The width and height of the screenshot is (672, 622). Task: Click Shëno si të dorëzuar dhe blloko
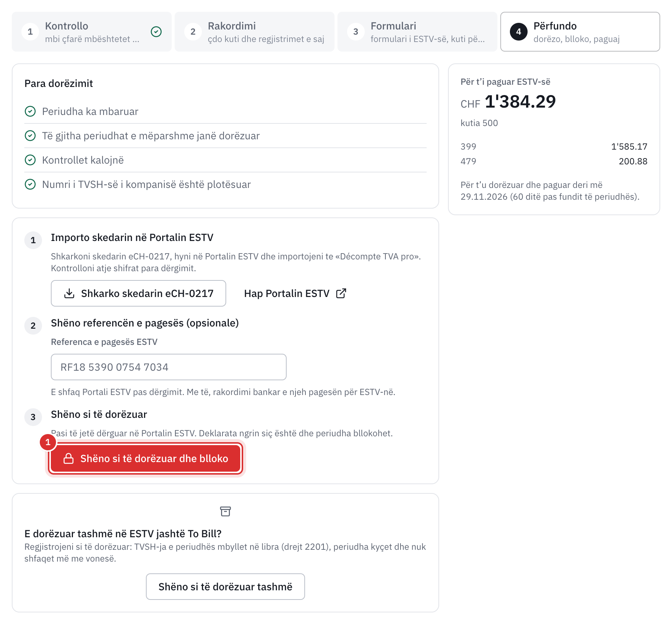coord(146,458)
